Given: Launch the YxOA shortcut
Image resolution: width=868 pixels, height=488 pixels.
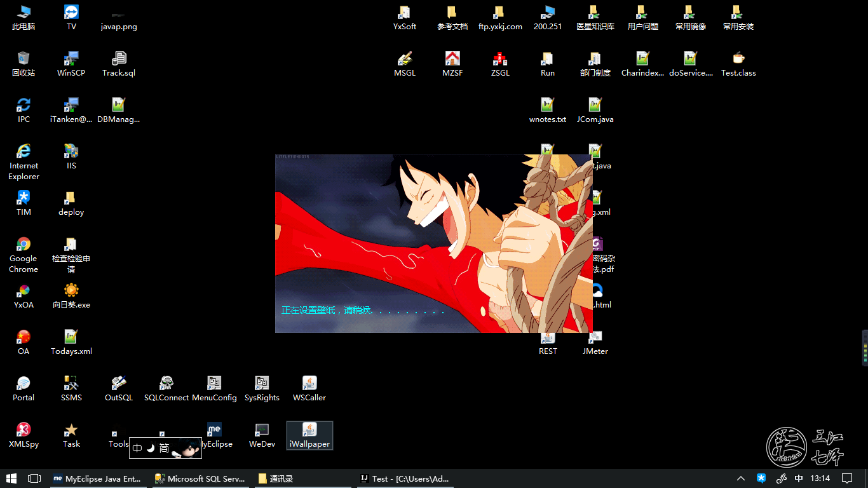Looking at the screenshot, I should pos(24,296).
